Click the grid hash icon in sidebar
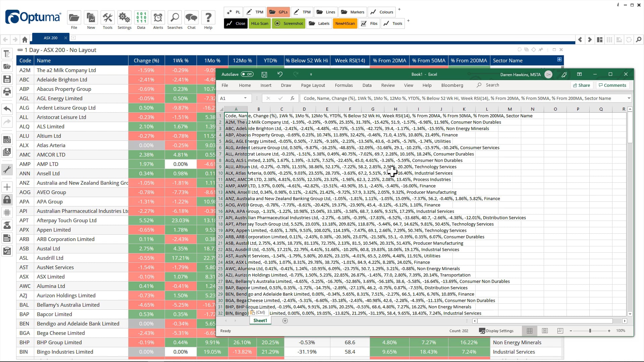 (7, 212)
